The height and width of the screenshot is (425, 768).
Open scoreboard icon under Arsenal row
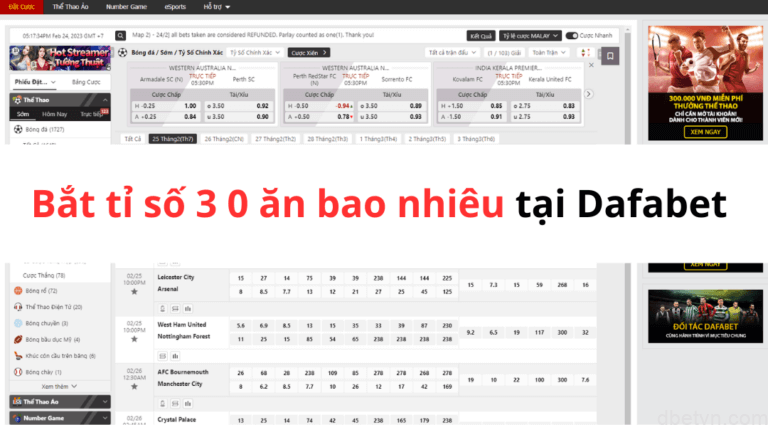175,308
